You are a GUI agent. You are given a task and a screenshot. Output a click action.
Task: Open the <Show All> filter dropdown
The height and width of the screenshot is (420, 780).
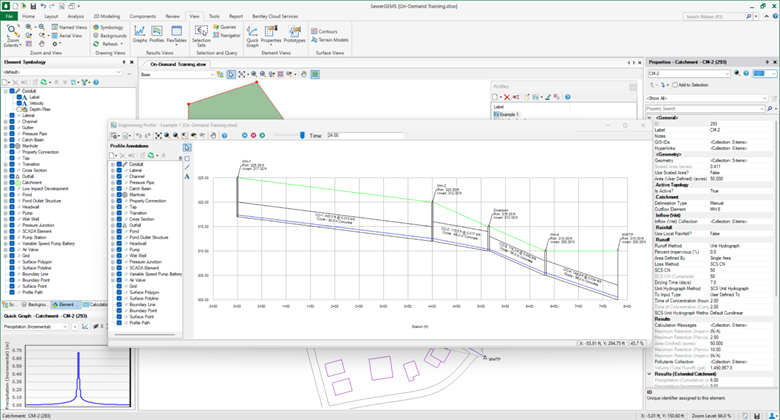(x=764, y=98)
